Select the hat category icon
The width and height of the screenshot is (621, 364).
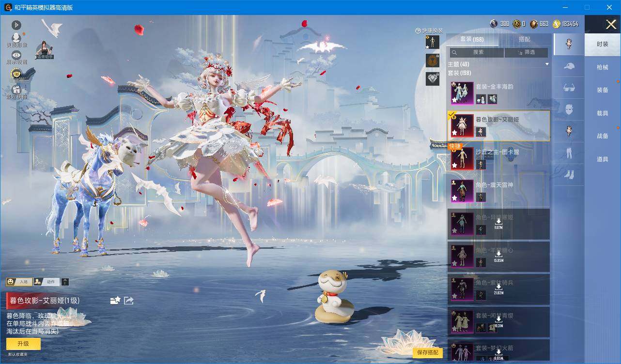tap(569, 66)
